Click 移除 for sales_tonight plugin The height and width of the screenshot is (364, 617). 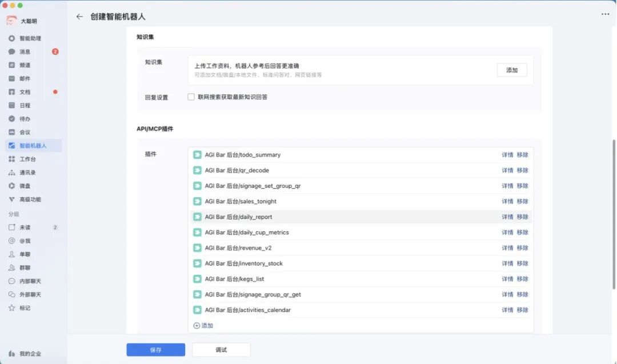pos(522,201)
